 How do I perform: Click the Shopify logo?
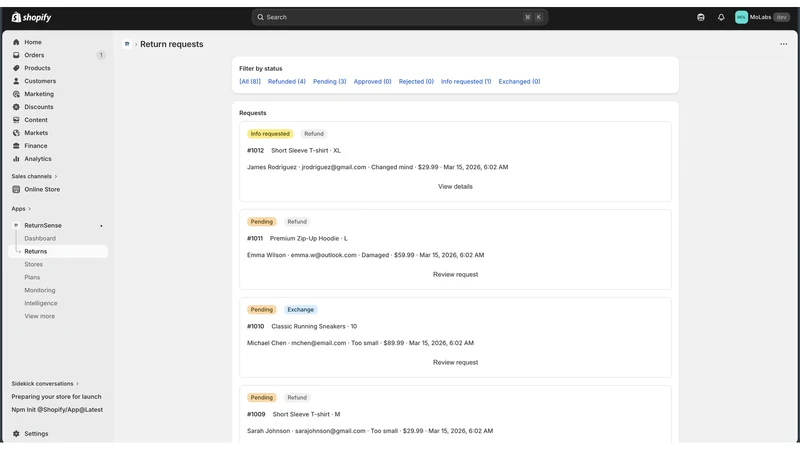point(31,17)
